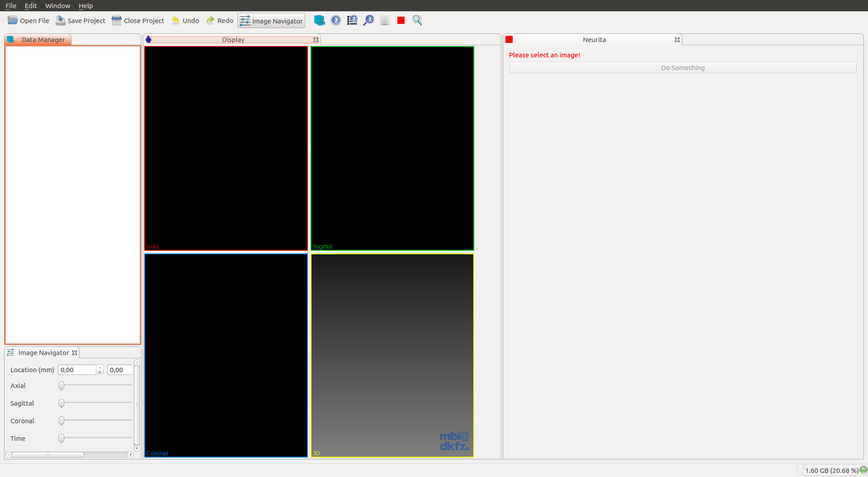Click the Data Manager tab icon
868x477 pixels.
tap(11, 40)
